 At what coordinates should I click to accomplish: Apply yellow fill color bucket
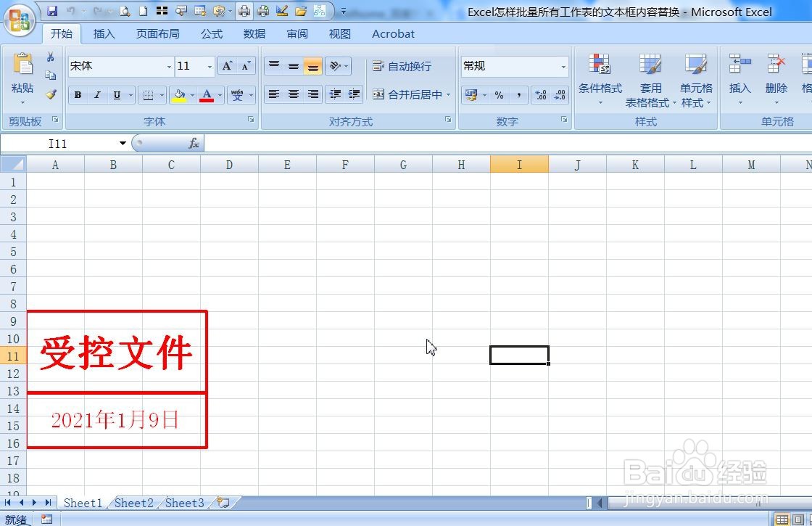tap(179, 95)
